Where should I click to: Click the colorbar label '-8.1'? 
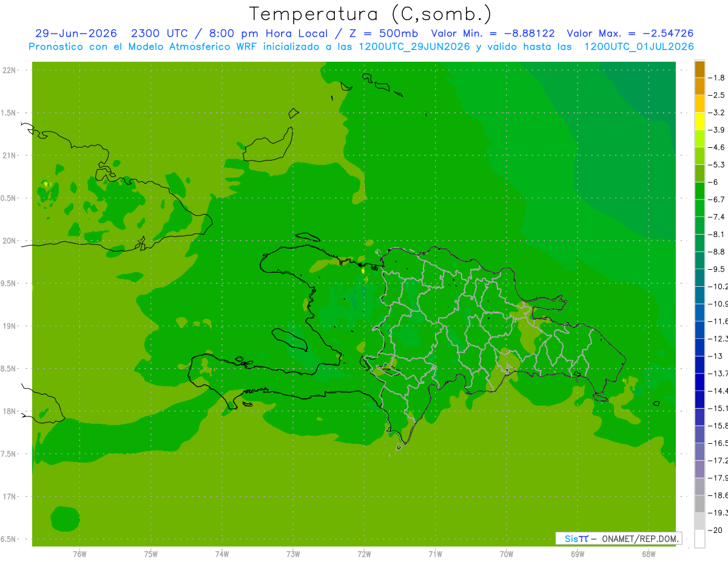click(716, 235)
